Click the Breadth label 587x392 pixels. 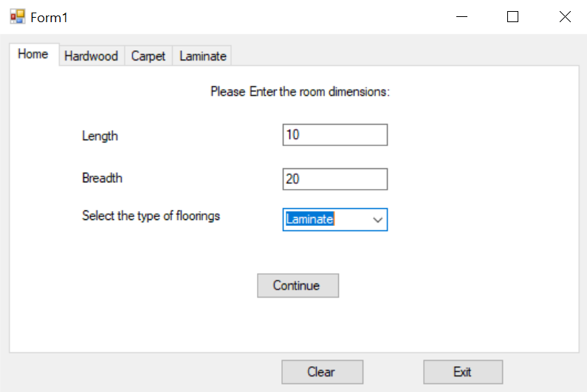(x=102, y=178)
